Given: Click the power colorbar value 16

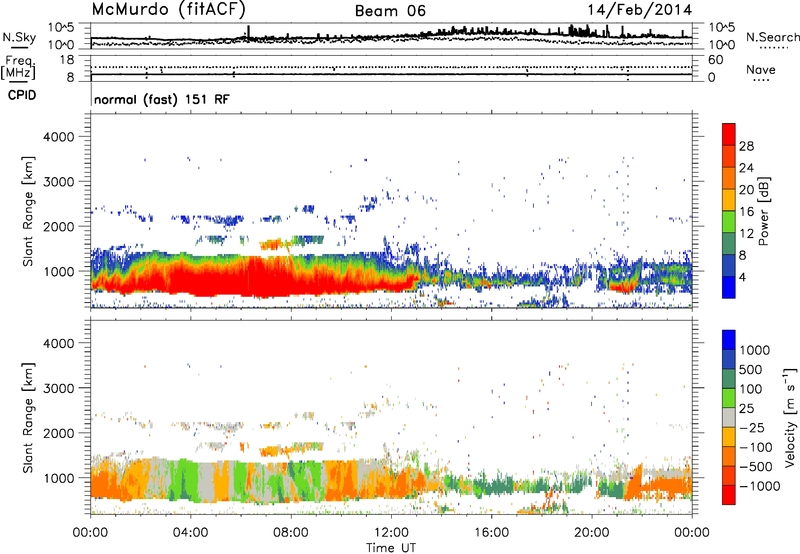Looking at the screenshot, I should click(746, 212).
